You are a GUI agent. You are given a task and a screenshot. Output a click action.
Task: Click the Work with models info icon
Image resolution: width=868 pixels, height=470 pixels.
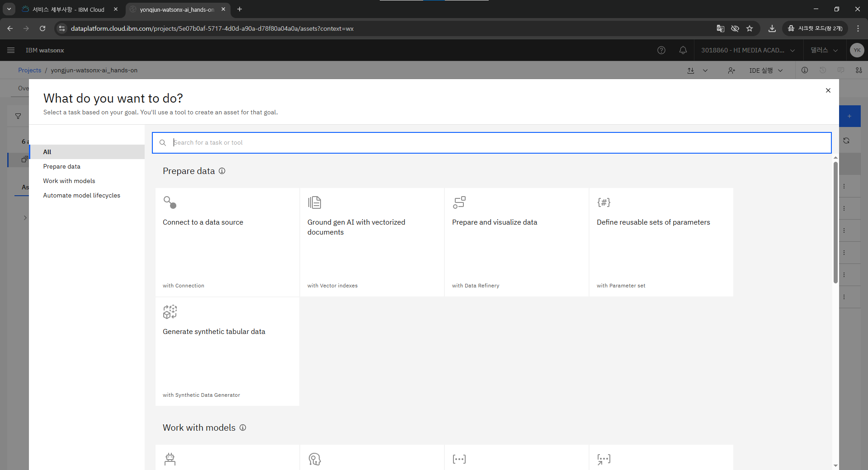[243, 428]
